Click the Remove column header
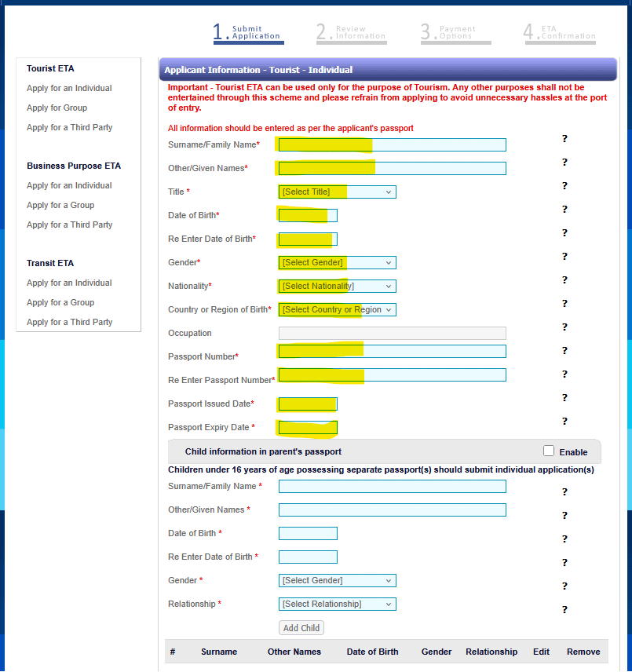632x672 pixels. point(583,652)
